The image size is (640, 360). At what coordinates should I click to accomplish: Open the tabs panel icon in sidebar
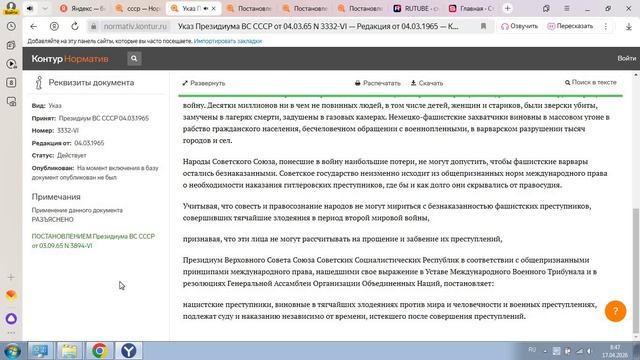(x=11, y=45)
